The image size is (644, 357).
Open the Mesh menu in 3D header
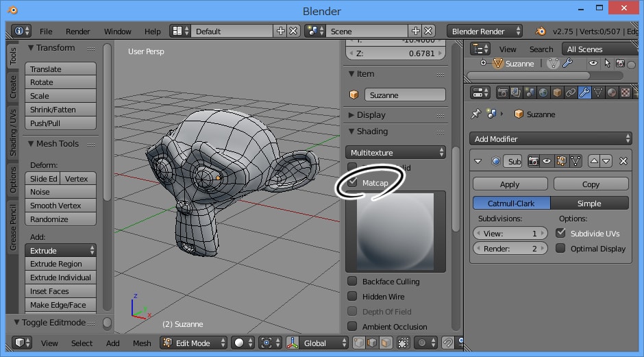(142, 343)
